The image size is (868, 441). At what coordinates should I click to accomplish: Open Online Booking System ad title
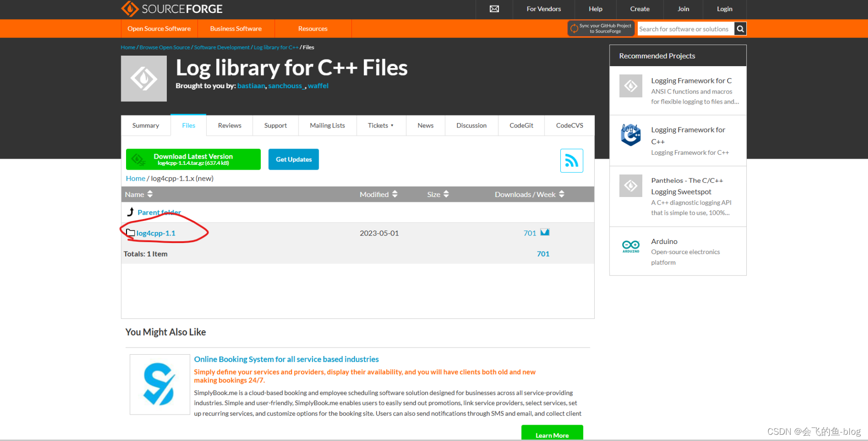coord(286,359)
